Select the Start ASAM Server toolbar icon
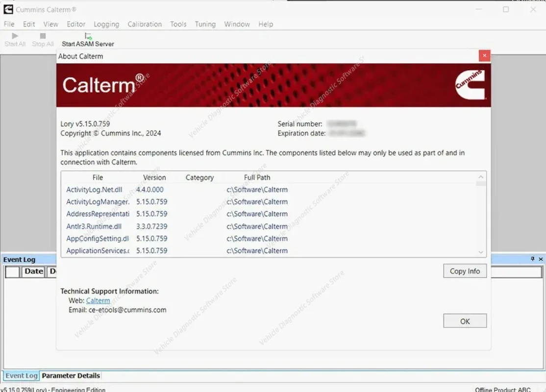546x392 pixels. pos(88,35)
